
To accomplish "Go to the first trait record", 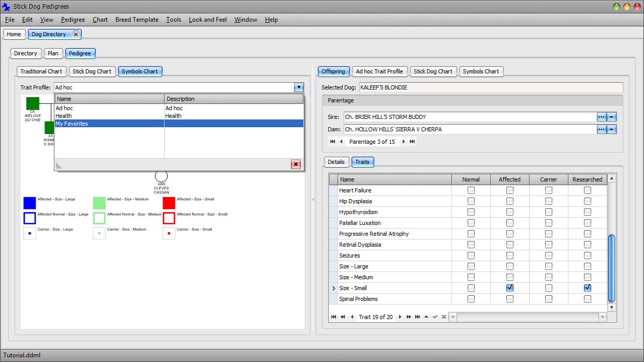I will [333, 317].
